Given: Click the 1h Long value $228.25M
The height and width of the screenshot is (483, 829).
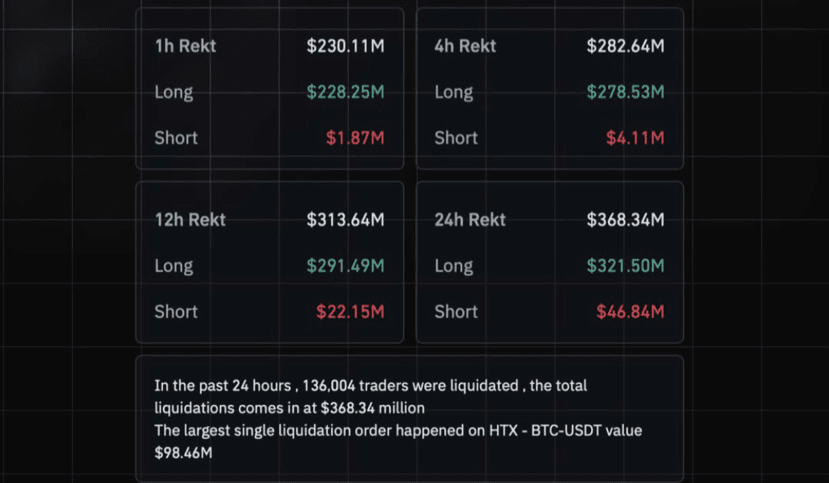Looking at the screenshot, I should pos(345,92).
